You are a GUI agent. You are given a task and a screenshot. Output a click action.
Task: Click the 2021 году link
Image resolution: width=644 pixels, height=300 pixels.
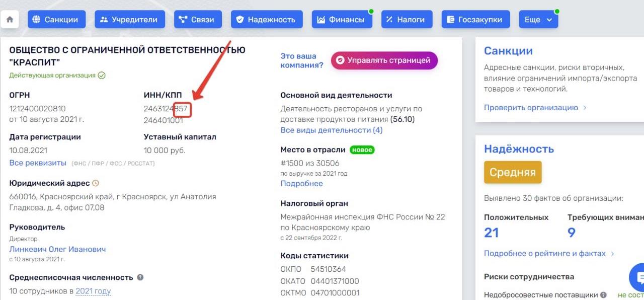click(x=93, y=291)
